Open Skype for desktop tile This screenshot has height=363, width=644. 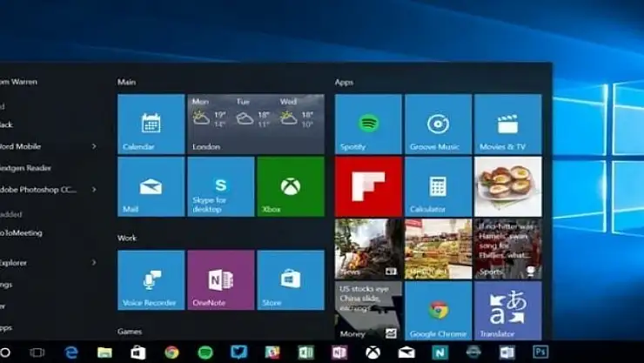tap(220, 186)
